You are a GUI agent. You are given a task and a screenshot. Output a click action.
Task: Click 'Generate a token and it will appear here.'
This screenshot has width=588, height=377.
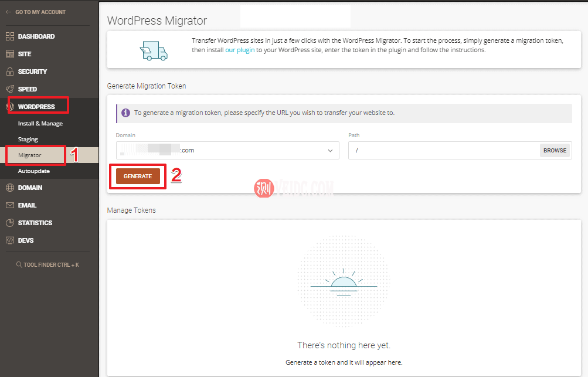click(x=344, y=362)
